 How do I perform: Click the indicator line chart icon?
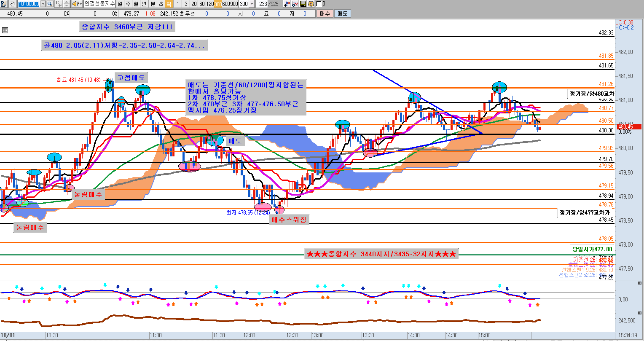click(x=295, y=4)
